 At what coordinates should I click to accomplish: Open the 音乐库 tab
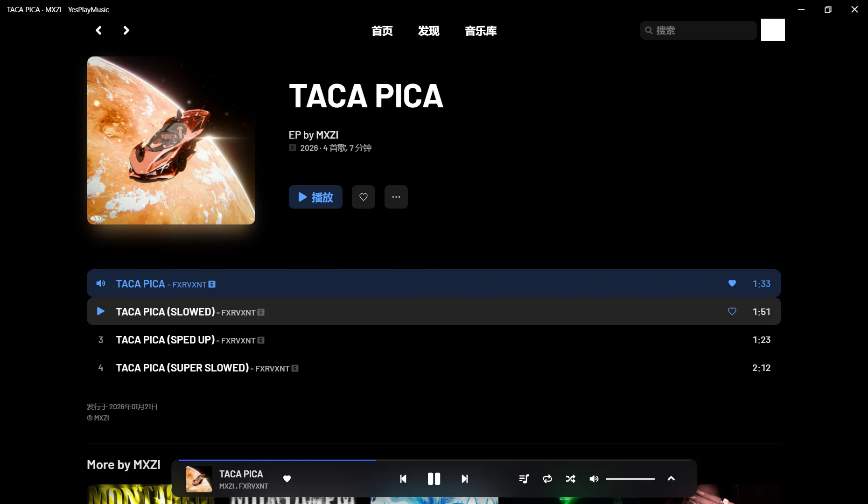[x=481, y=31]
